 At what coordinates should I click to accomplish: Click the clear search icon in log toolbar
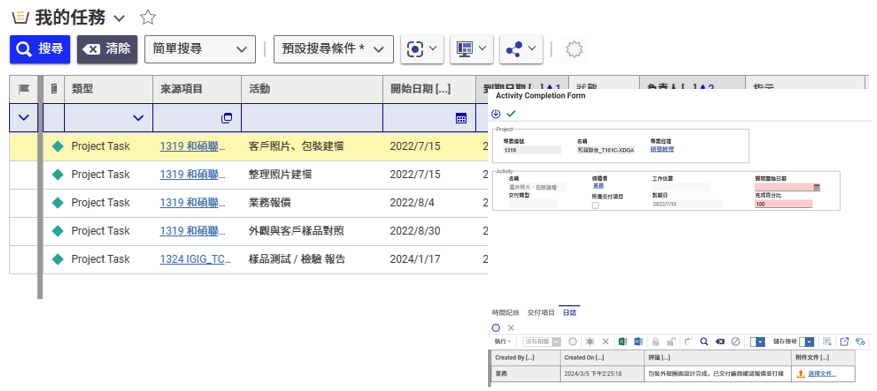(x=720, y=341)
